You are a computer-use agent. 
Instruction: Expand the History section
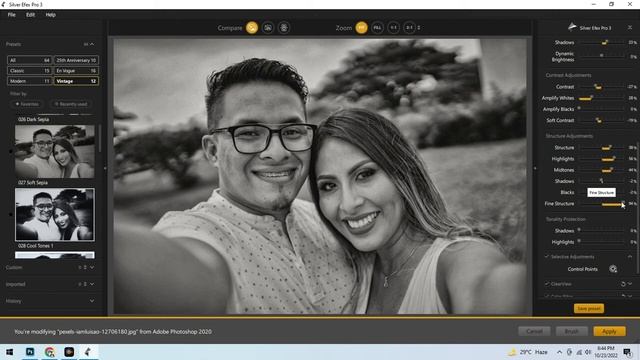click(92, 301)
